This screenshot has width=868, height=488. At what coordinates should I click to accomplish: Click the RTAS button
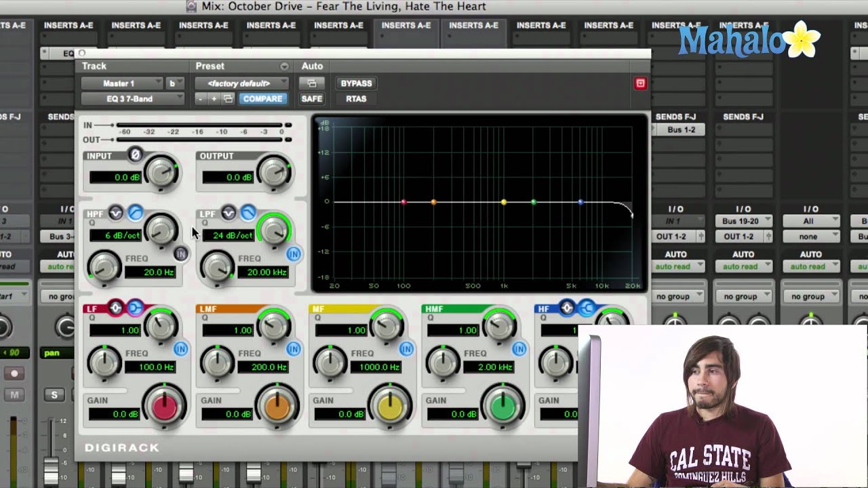(x=356, y=99)
